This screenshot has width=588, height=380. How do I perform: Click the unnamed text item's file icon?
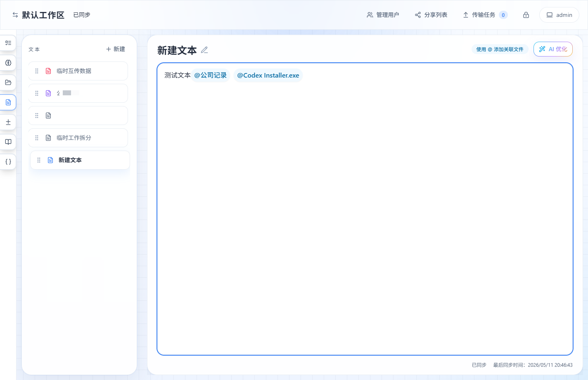(x=48, y=116)
